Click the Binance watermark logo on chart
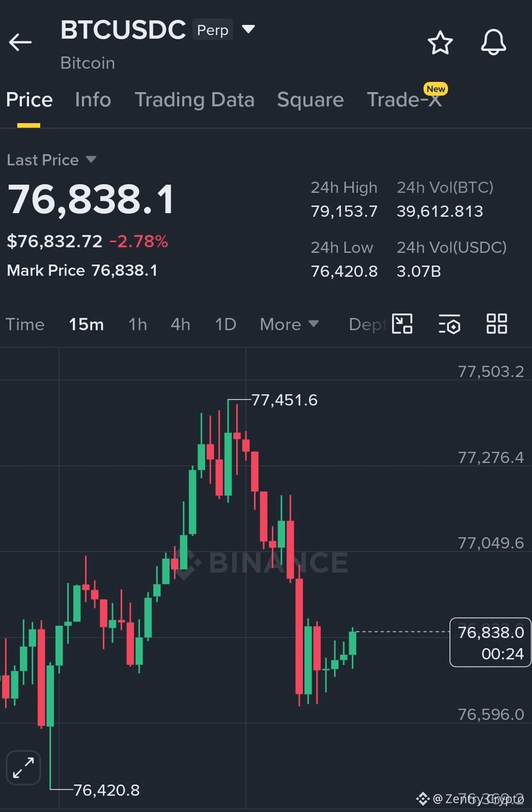The image size is (532, 812). tap(260, 562)
